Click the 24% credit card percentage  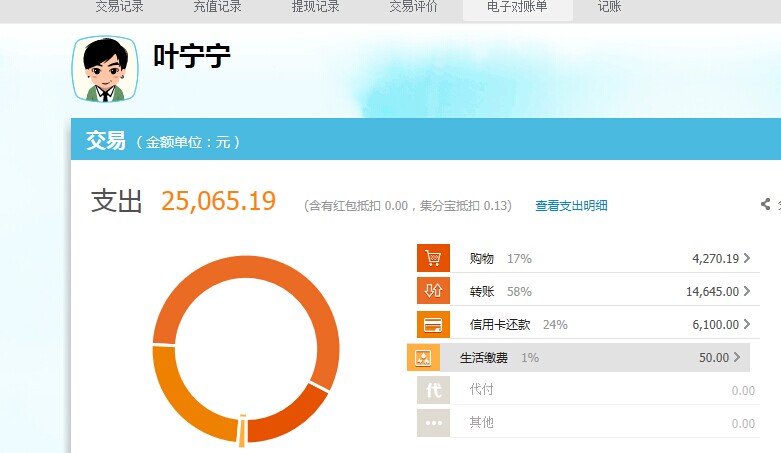coord(555,325)
